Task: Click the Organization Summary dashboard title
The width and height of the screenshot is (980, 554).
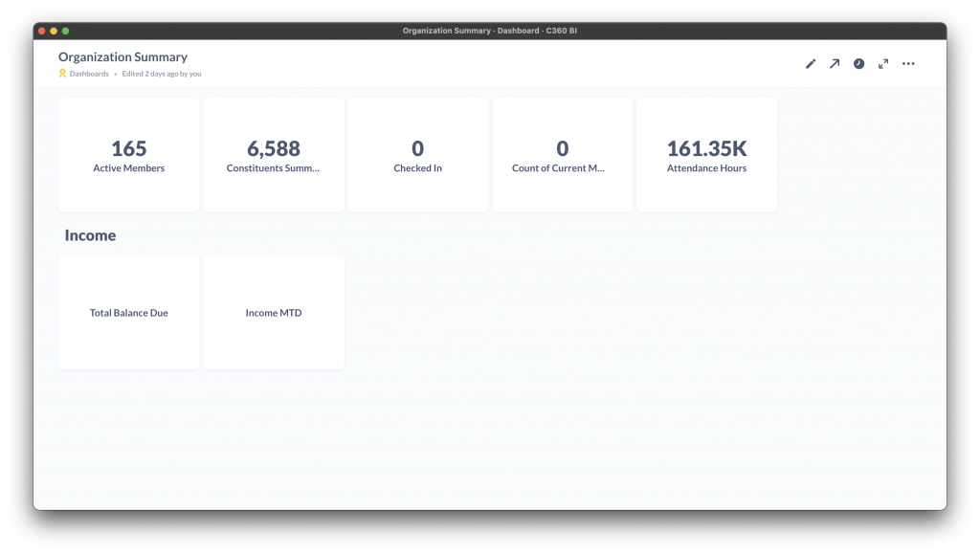Action: coord(122,56)
